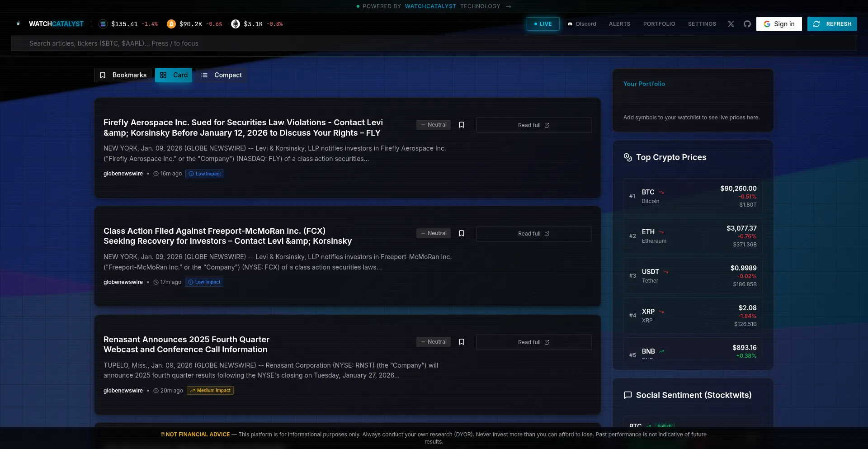Go to the Portfolio page
This screenshot has width=868, height=449.
659,24
